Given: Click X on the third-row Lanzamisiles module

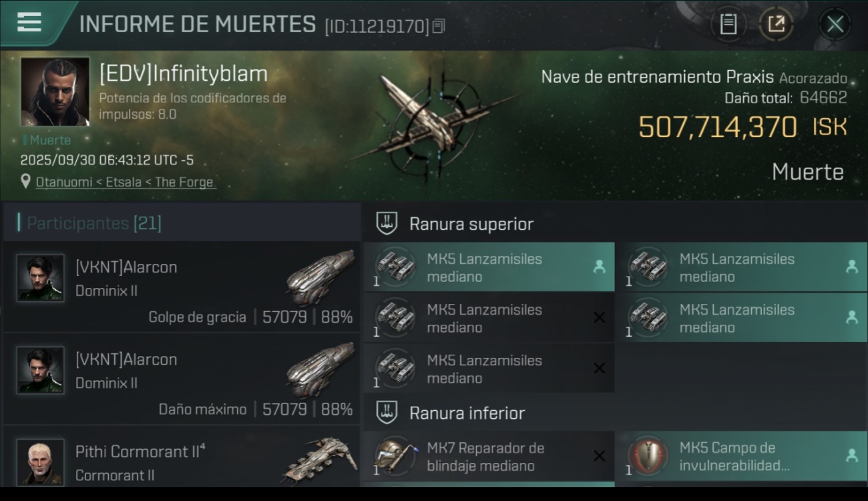Looking at the screenshot, I should click(x=599, y=369).
